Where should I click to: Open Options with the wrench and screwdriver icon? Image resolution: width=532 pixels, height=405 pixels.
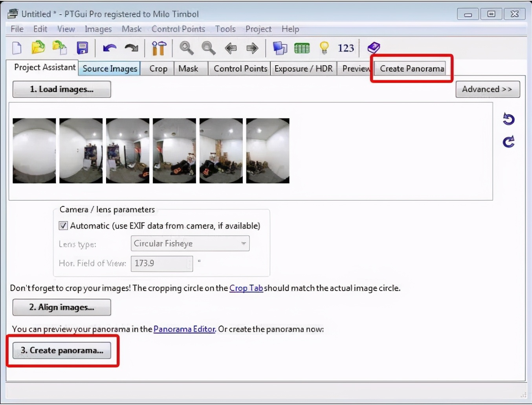coord(159,48)
